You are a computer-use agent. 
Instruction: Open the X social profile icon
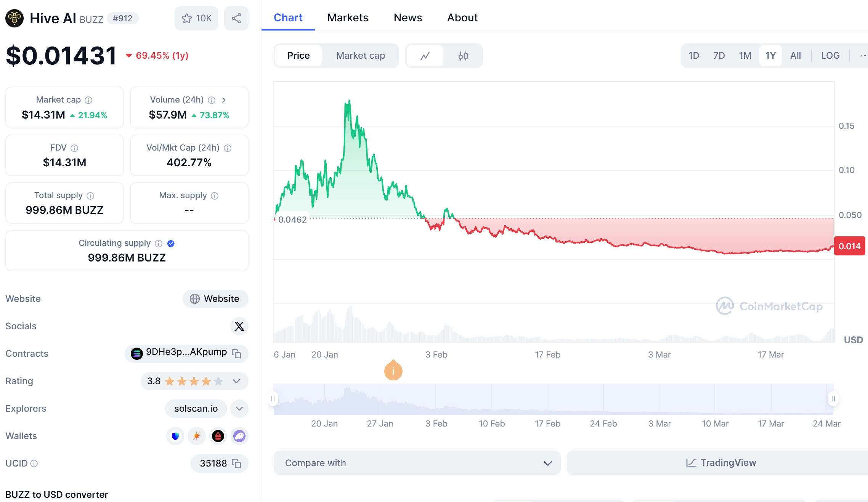239,326
